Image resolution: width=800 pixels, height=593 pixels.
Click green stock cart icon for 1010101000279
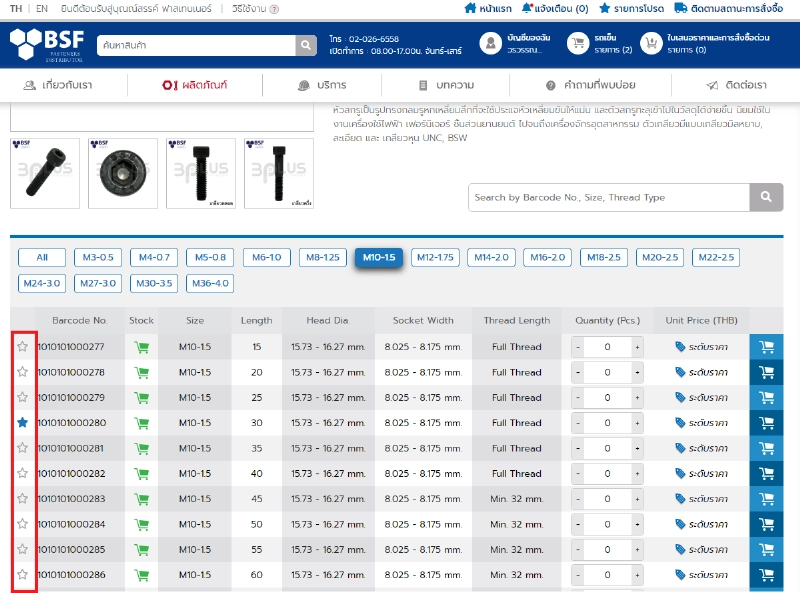(142, 398)
